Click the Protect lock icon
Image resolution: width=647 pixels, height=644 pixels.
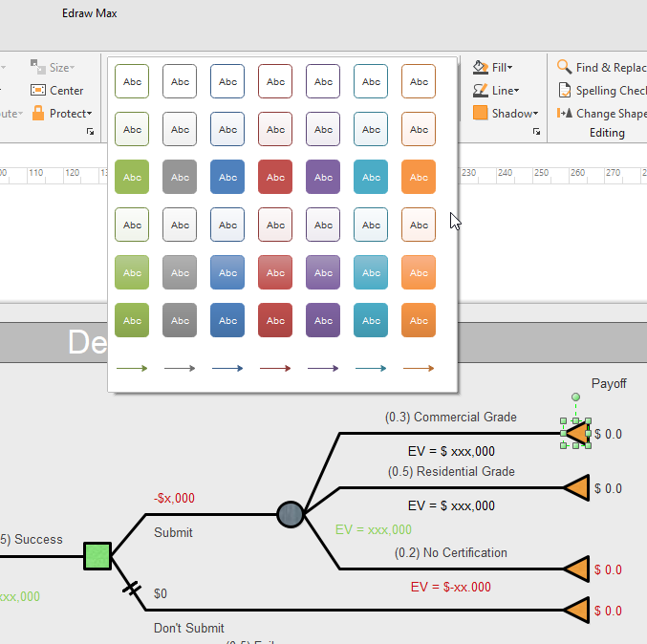tap(38, 113)
